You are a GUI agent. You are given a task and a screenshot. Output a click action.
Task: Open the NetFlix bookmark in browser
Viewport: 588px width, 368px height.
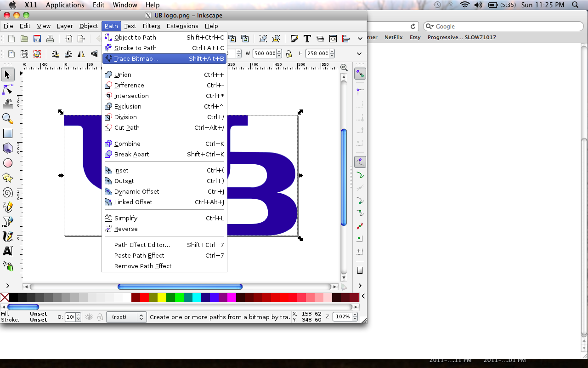pos(394,37)
